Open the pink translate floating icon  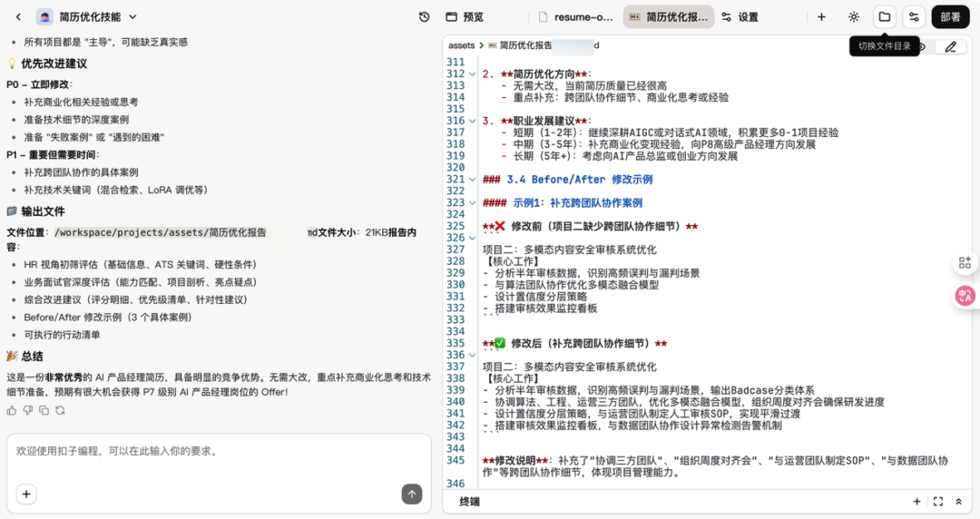tap(965, 296)
